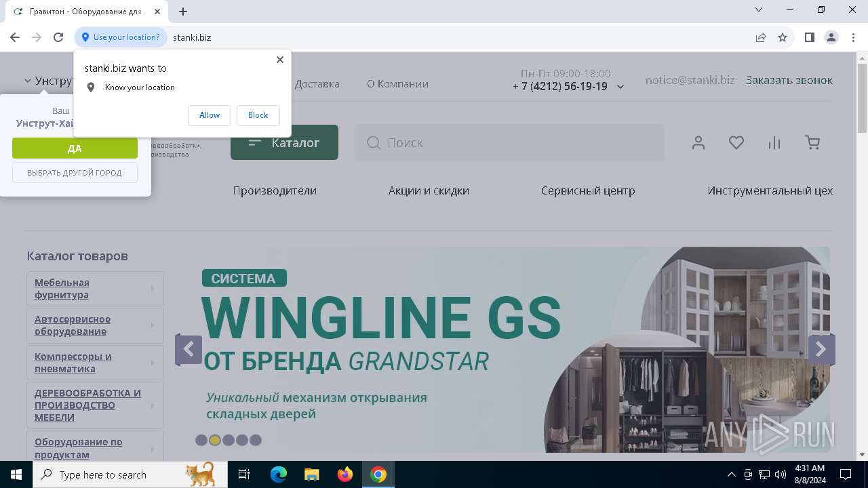Screen dimensions: 868x488
Task: Expand the city selector chevron
Action: coord(28,81)
